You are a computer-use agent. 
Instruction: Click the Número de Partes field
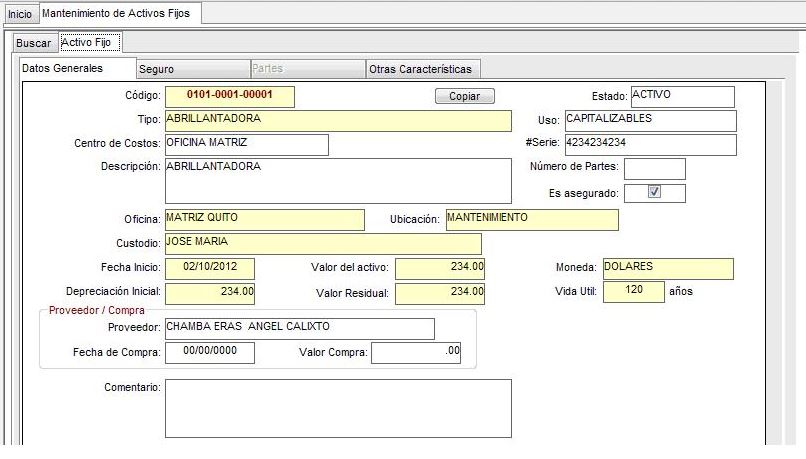[654, 168]
